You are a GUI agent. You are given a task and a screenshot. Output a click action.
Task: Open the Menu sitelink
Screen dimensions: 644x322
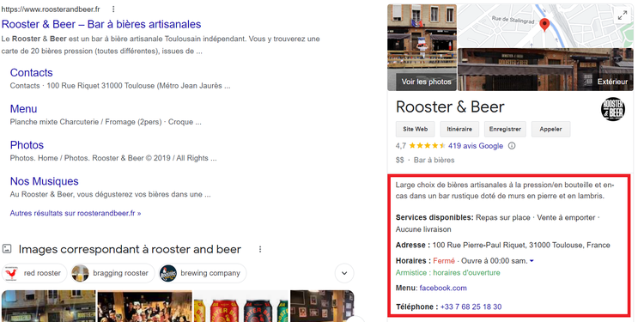coord(23,109)
